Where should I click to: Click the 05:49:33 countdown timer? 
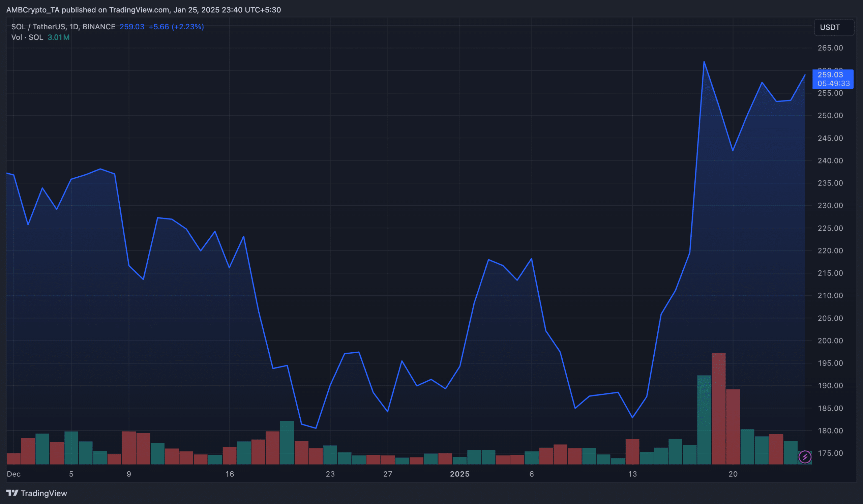tap(834, 83)
